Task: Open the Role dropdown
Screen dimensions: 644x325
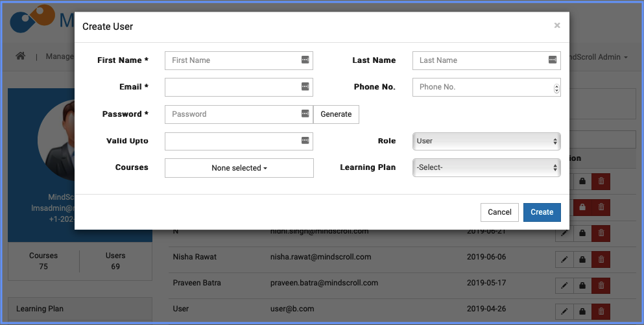Action: (486, 141)
